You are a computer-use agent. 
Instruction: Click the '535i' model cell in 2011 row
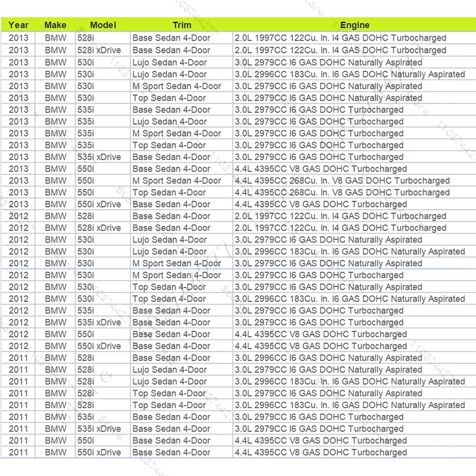103,417
